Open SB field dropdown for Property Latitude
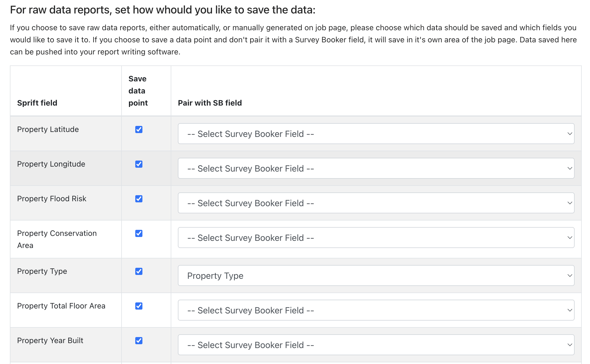 (x=376, y=134)
